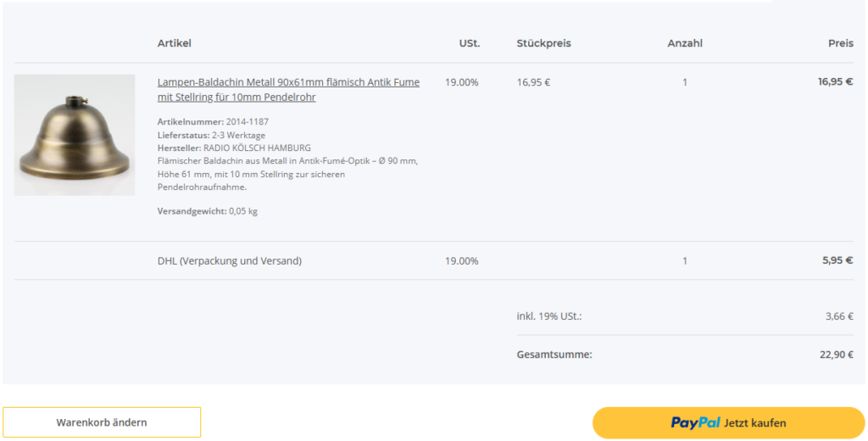Select the Stückpreis column header
The image size is (868, 441).
click(543, 43)
